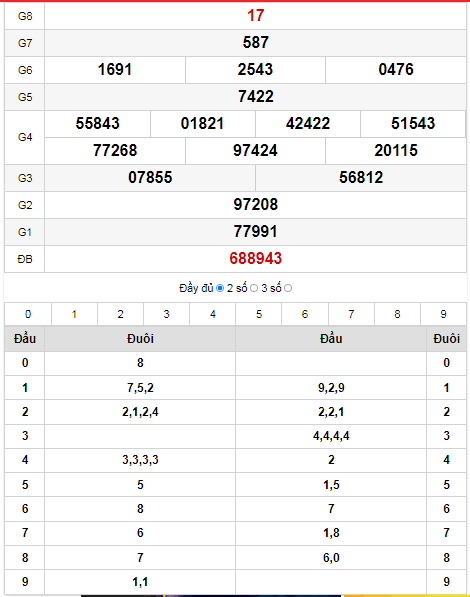This screenshot has height=597, width=470.
Task: Click the '6,0' head values cell
Action: 331,558
